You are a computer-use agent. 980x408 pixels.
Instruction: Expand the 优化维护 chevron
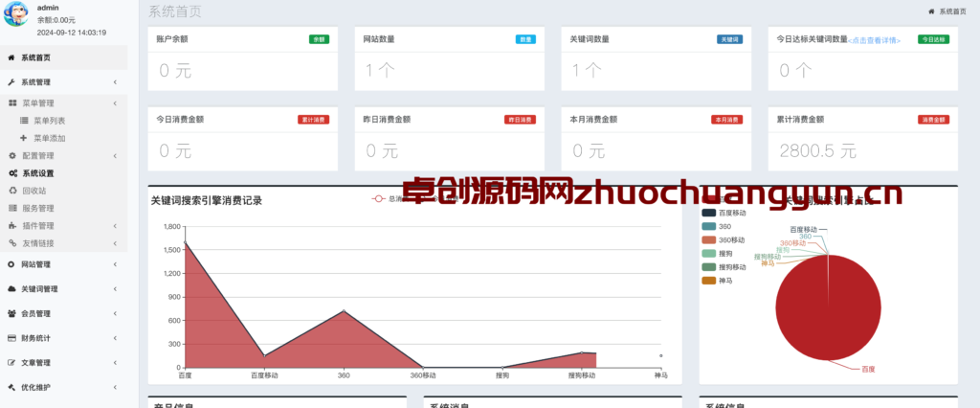click(x=116, y=387)
